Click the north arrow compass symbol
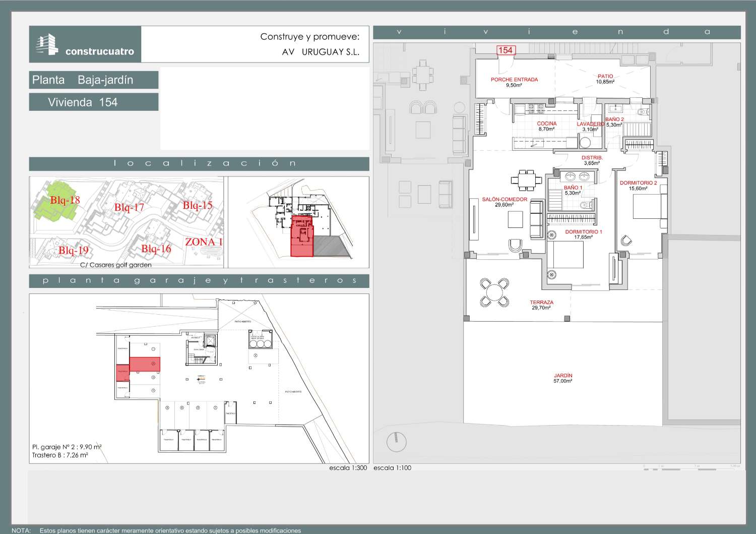This screenshot has width=756, height=534. (x=396, y=442)
